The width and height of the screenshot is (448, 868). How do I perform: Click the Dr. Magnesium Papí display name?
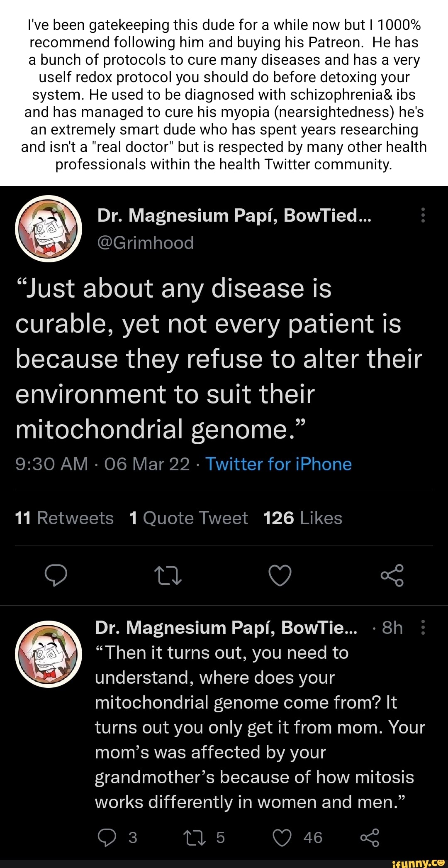coord(234,215)
